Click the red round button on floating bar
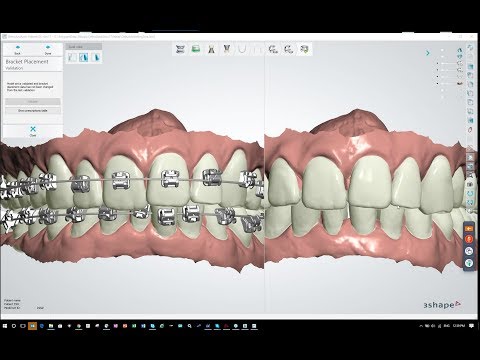This screenshot has width=480, height=360. (x=469, y=239)
